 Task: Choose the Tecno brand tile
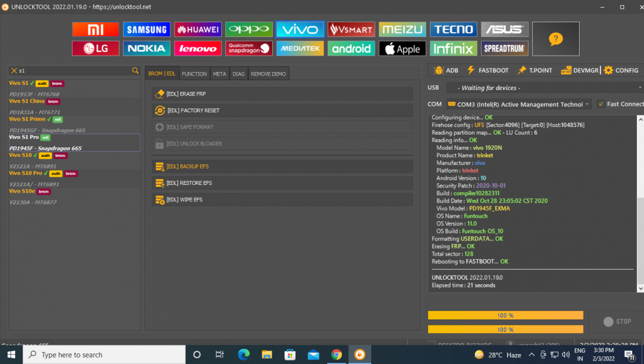click(453, 29)
